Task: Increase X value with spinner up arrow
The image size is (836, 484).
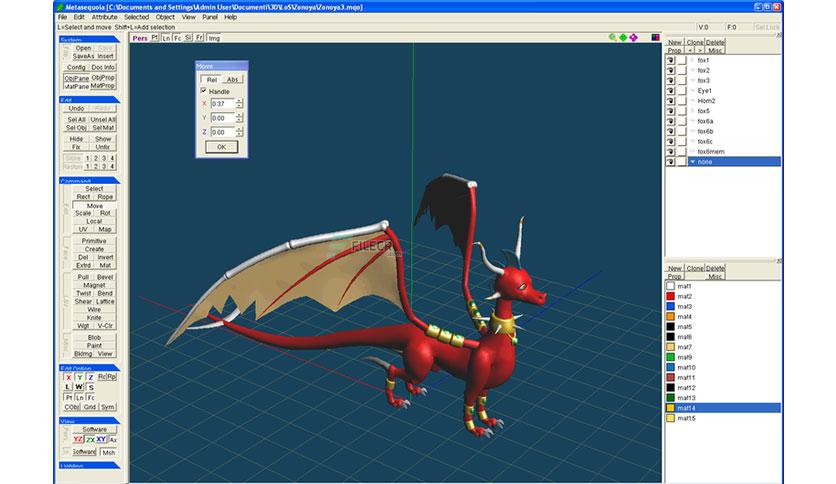Action: 239,100
